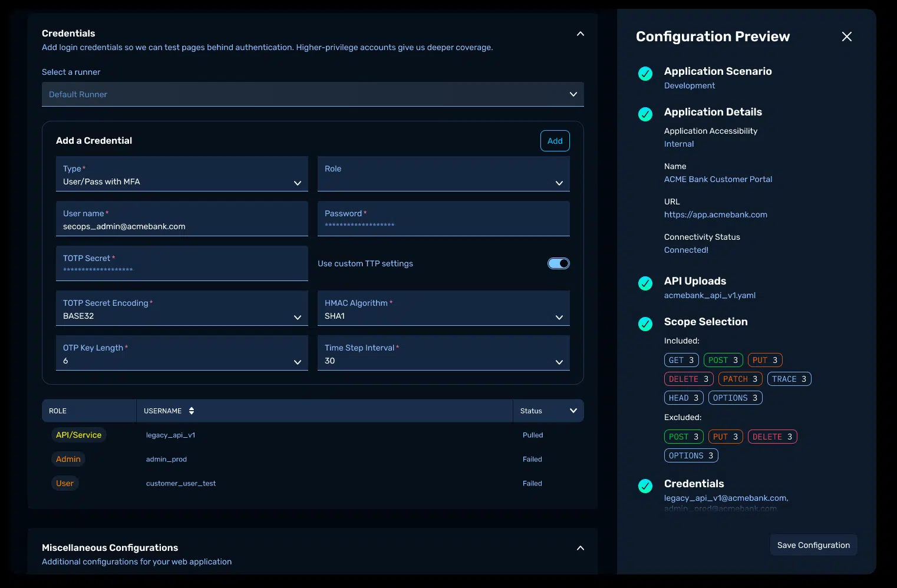The image size is (897, 588).
Task: Click the included DELETE 3 tag
Action: click(689, 379)
